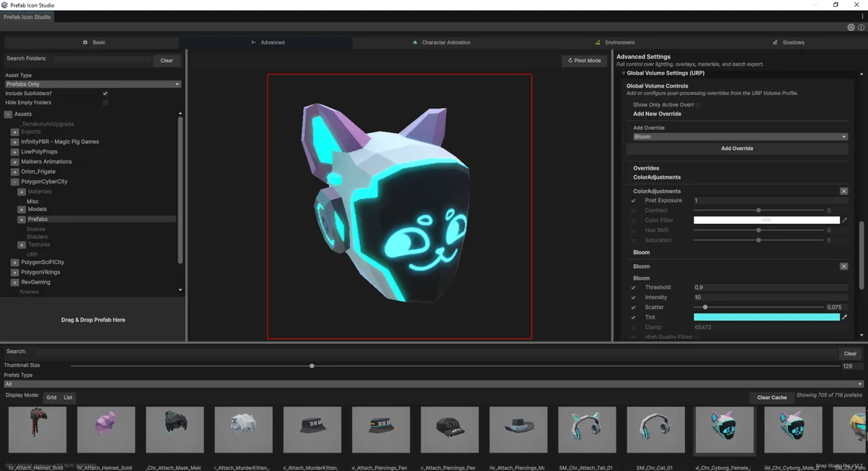The height and width of the screenshot is (471, 868).
Task: Remove the Bloom override with X
Action: pyautogui.click(x=844, y=267)
